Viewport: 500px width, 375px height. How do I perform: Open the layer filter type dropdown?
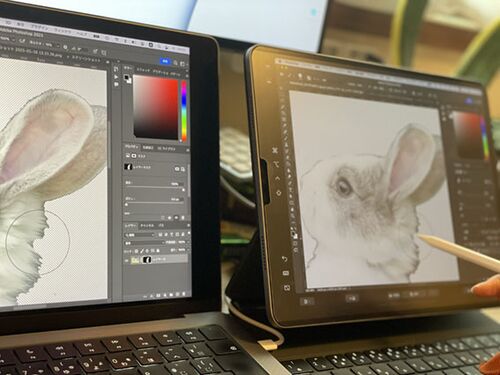tap(139, 235)
